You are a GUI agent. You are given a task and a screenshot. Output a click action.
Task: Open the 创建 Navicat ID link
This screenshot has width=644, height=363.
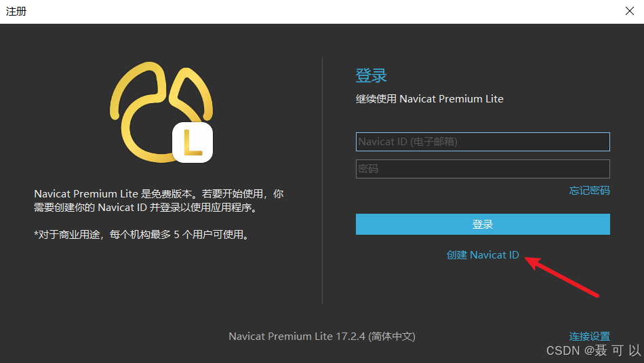(483, 255)
